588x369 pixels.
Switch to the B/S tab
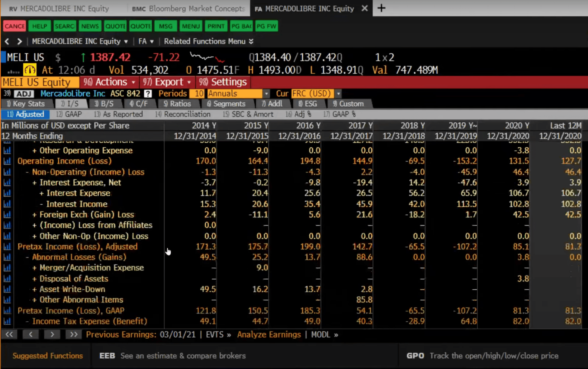tap(105, 104)
